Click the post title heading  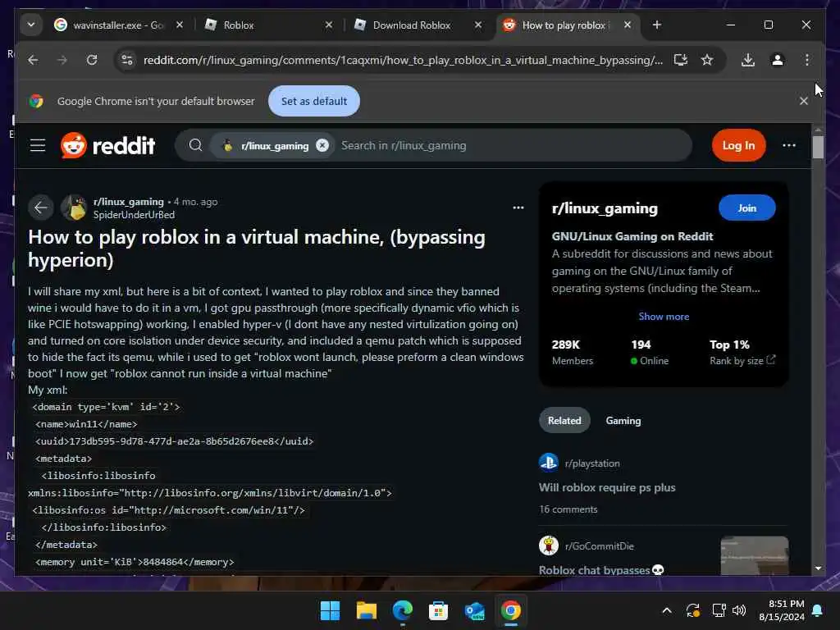[257, 248]
